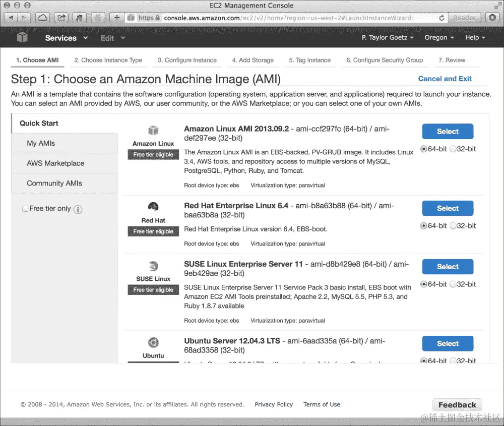Click Safari Reader button
This screenshot has height=426, width=504.
click(465, 18)
